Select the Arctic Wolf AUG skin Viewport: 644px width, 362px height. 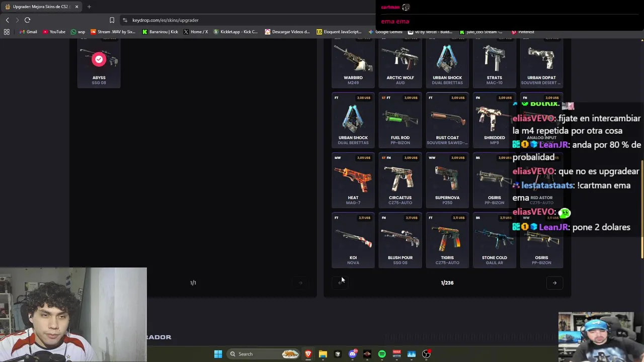point(400,63)
